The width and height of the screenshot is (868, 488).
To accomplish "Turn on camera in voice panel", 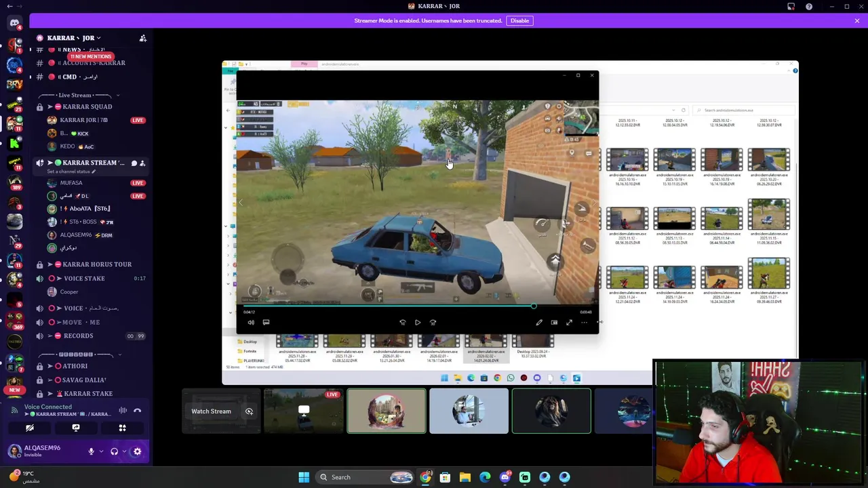I will point(30,428).
